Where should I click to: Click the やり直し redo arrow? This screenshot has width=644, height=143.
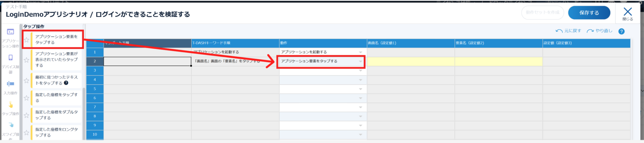coord(590,31)
